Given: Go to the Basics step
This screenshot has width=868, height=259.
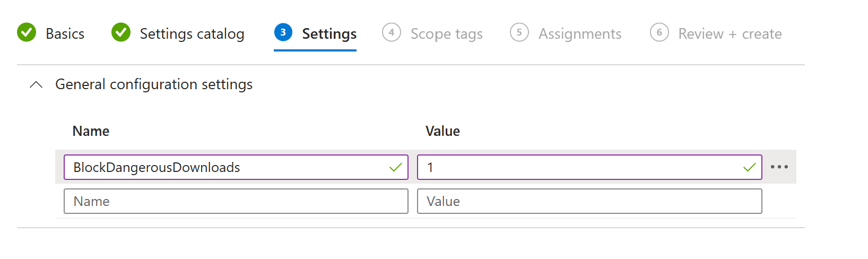Looking at the screenshot, I should (51, 33).
